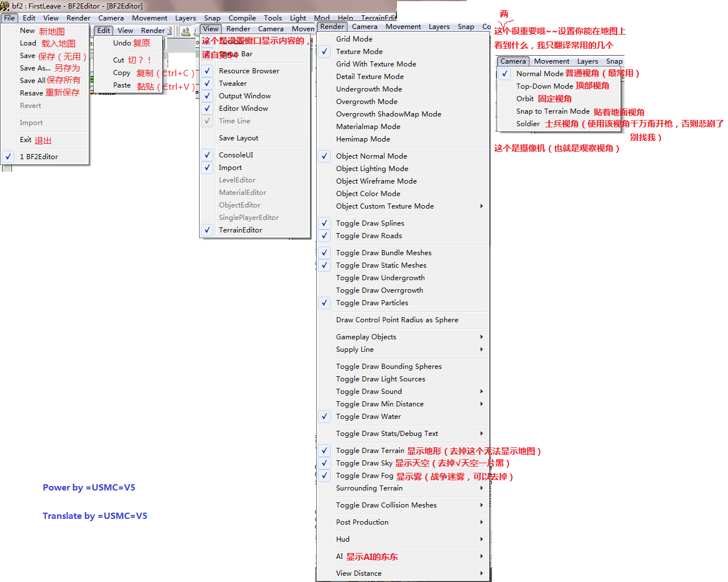
Task: Disable Toggle Draw Particles
Action: tap(403, 303)
